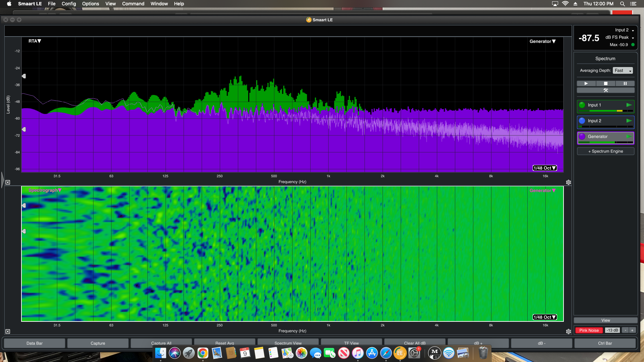Open Messages from the dock
Screen dimensions: 644x362
[316, 353]
